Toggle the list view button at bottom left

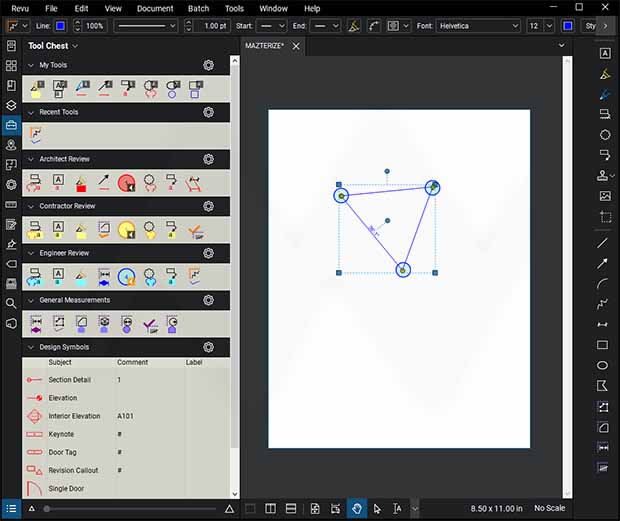[11, 509]
